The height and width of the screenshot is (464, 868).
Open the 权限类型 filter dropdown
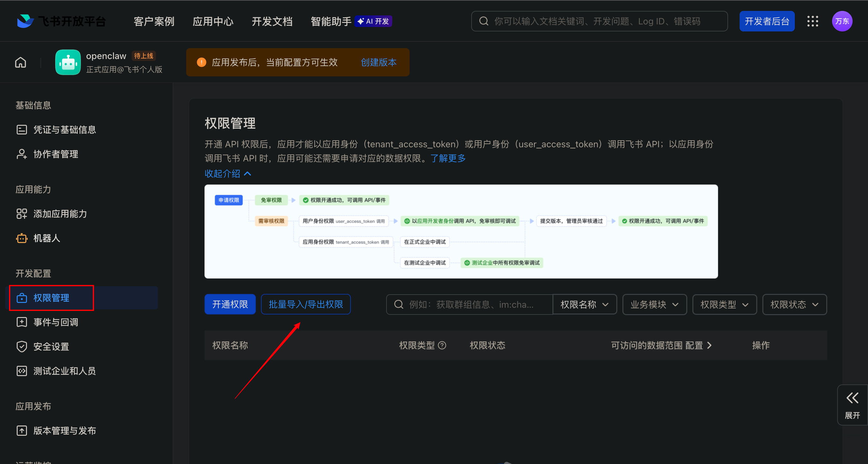pos(725,305)
